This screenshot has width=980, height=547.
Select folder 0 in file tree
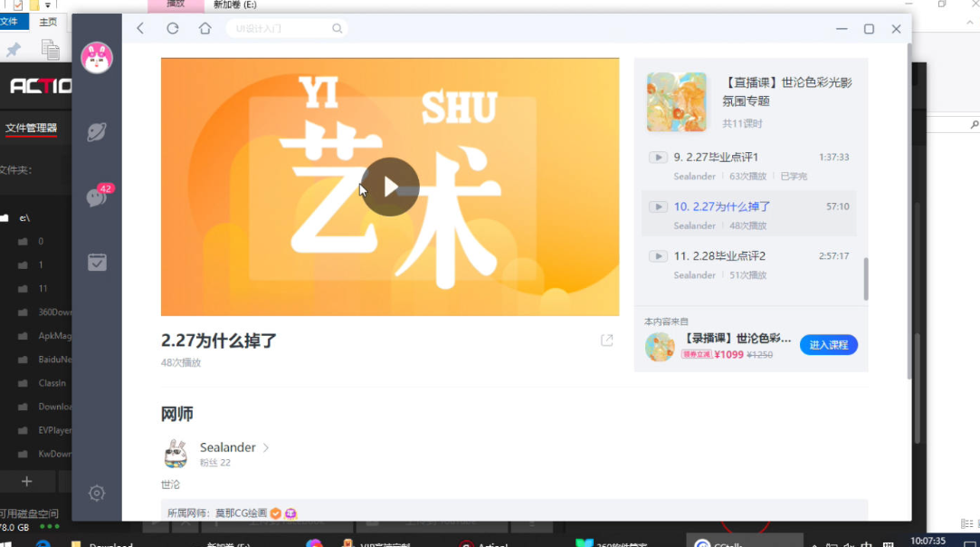point(41,241)
